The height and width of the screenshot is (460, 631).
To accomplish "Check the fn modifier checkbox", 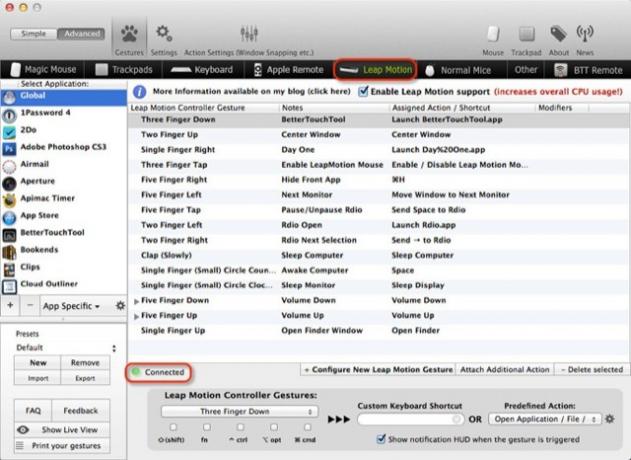I will click(x=207, y=427).
